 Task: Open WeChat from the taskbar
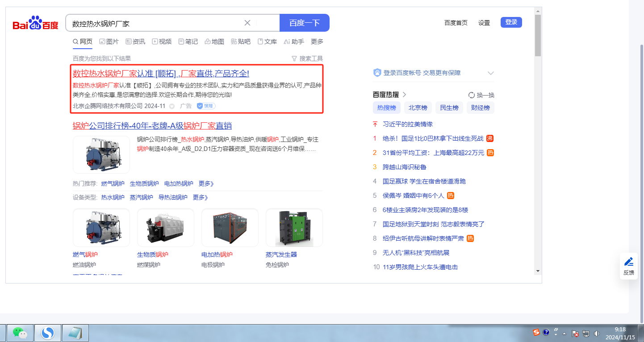pos(20,333)
